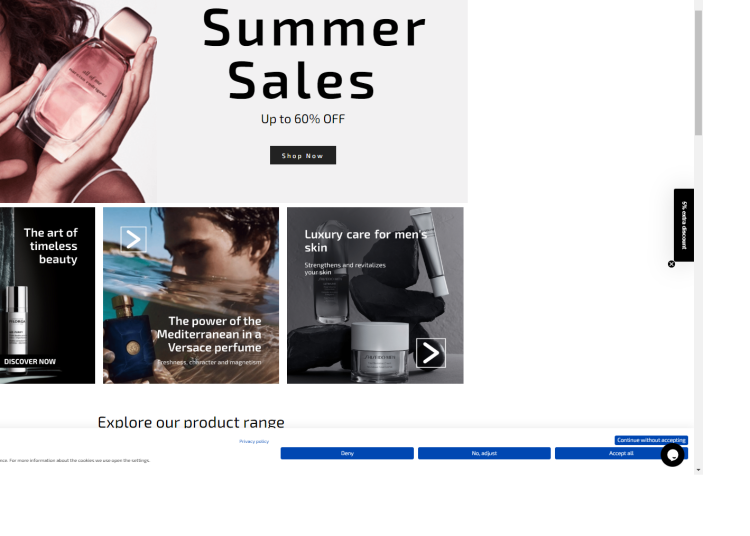Open the Mediterranean Versace perfume banner text
Viewport: 750px width, 536px height.
click(x=210, y=334)
